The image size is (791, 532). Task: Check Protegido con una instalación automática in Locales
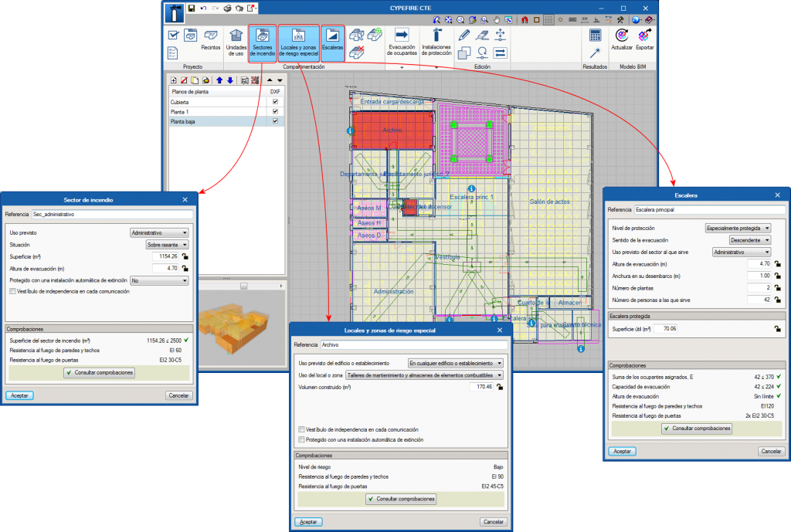pos(302,439)
